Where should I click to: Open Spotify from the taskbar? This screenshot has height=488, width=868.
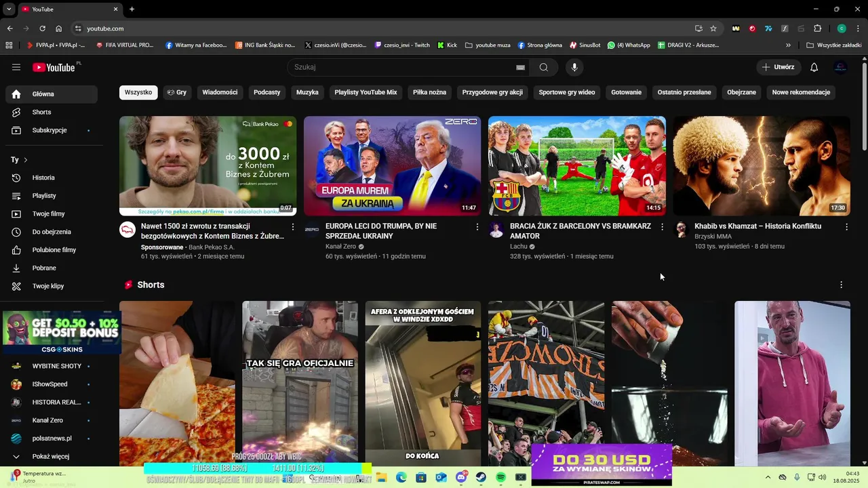click(x=500, y=477)
